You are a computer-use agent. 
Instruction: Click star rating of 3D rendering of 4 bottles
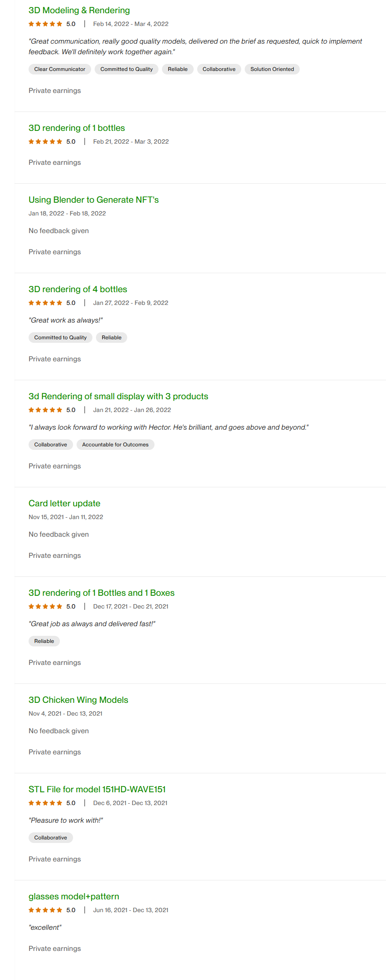(x=45, y=303)
